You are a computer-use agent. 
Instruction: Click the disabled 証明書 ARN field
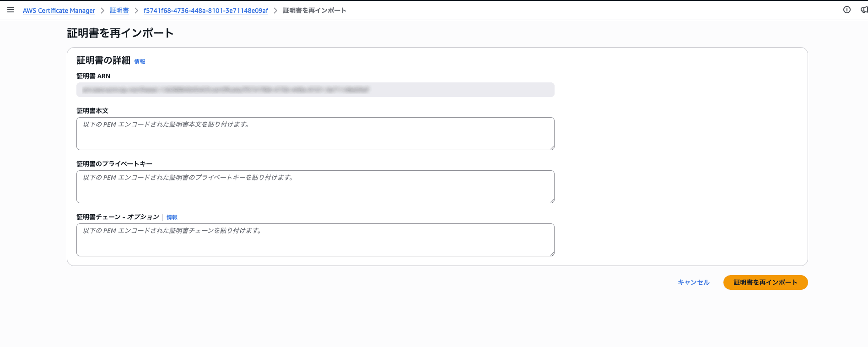(x=315, y=90)
